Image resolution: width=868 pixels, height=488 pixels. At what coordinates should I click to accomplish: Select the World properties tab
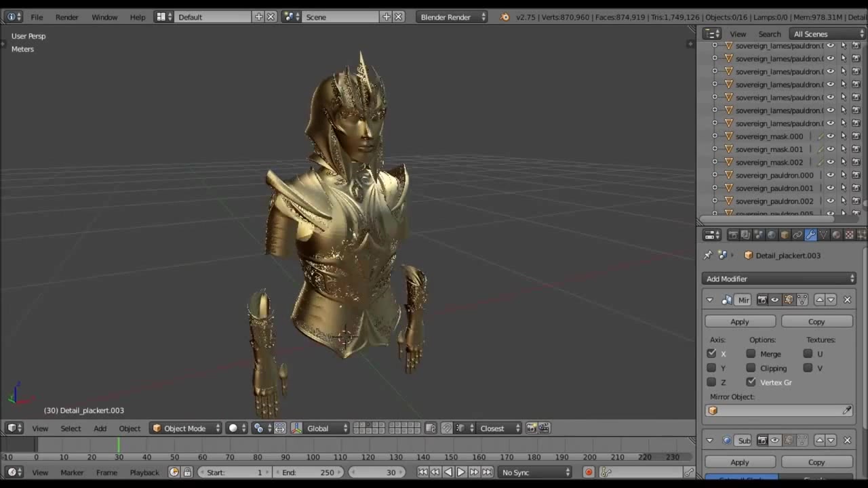(x=771, y=235)
